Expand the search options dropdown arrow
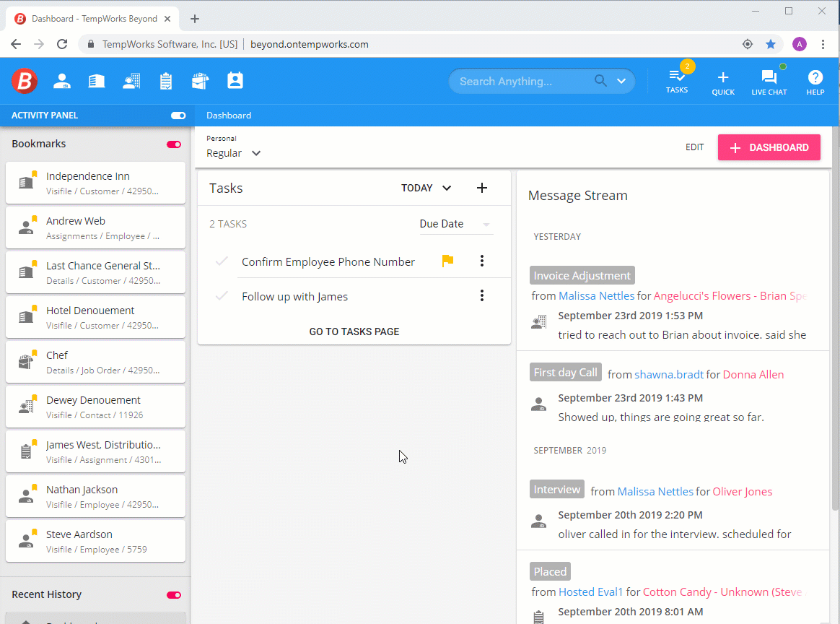Screen dimensions: 840x624 (x=621, y=81)
